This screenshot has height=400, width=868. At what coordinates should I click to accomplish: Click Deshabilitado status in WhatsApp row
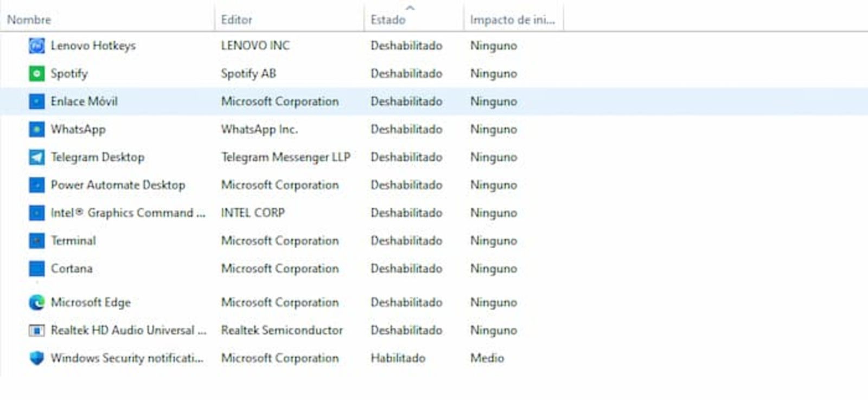[406, 130]
